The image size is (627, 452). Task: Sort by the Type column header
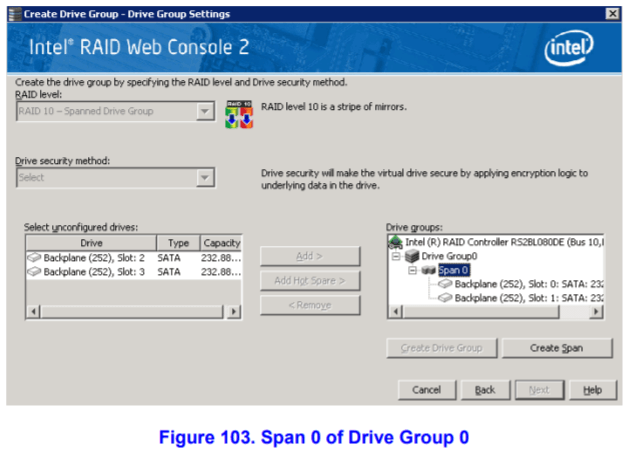point(178,243)
